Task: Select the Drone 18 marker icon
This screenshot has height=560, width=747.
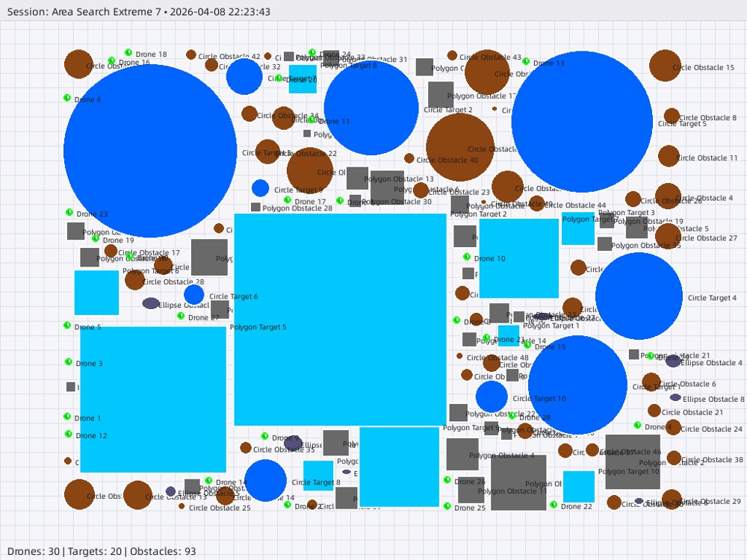Action: [x=128, y=52]
